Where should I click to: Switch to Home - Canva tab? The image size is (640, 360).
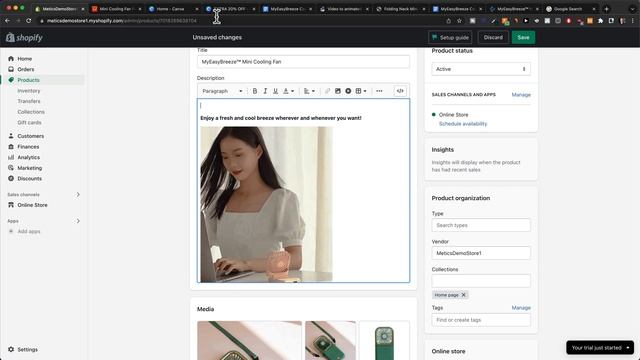pyautogui.click(x=173, y=9)
